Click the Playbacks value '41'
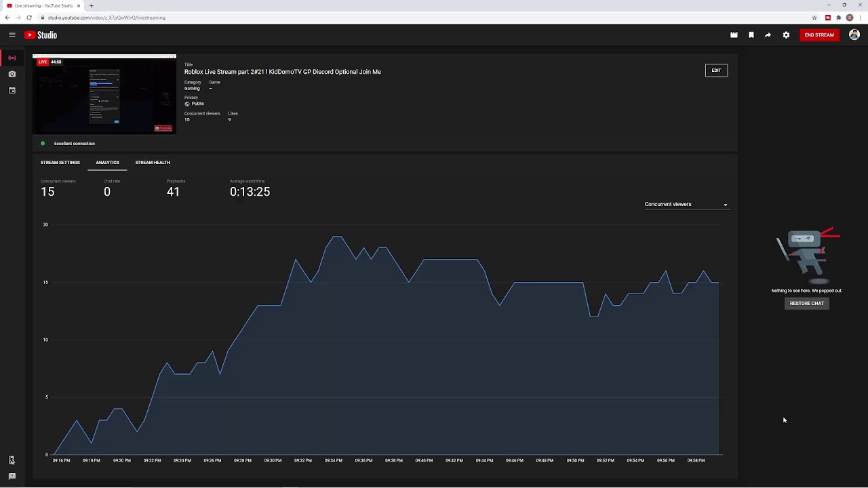Viewport: 868px width, 488px height. click(173, 192)
